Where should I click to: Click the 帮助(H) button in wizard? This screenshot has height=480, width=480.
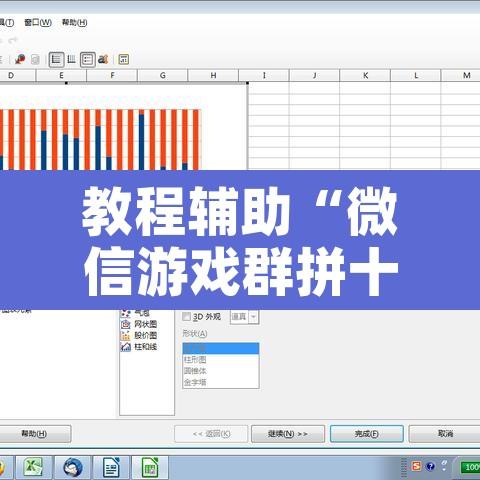click(x=34, y=434)
